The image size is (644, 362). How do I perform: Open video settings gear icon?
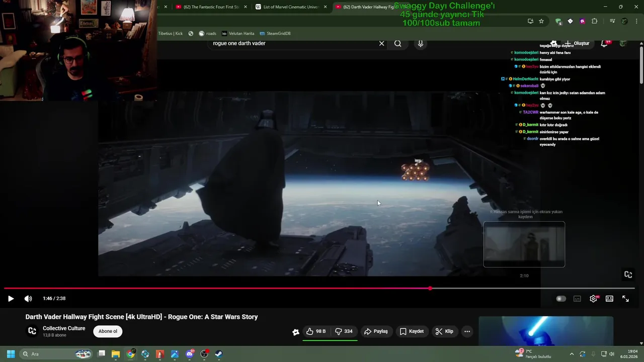(x=594, y=299)
